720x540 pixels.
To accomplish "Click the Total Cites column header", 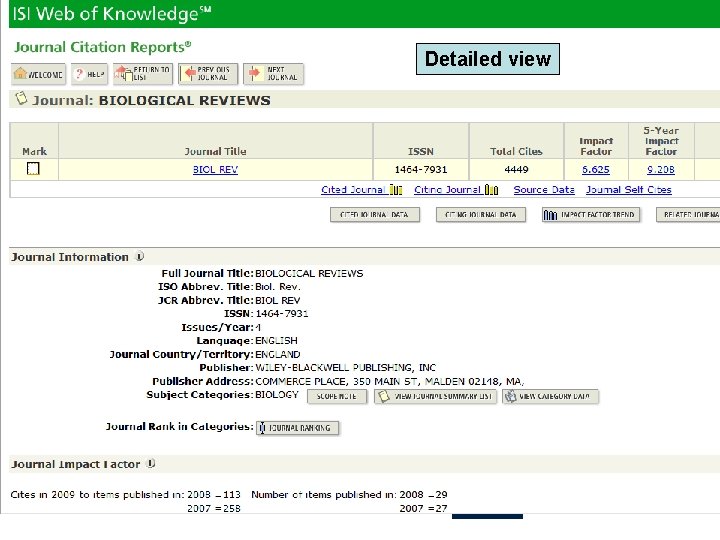I will coord(516,152).
